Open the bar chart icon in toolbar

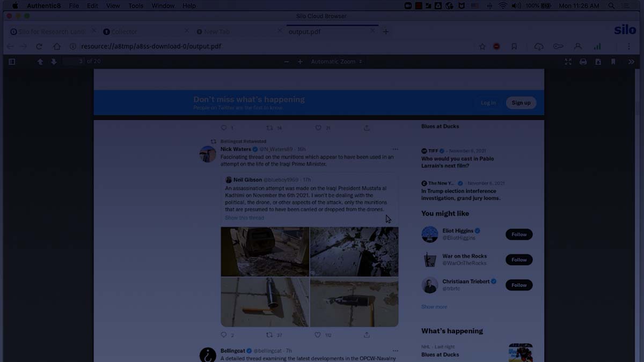click(x=597, y=47)
